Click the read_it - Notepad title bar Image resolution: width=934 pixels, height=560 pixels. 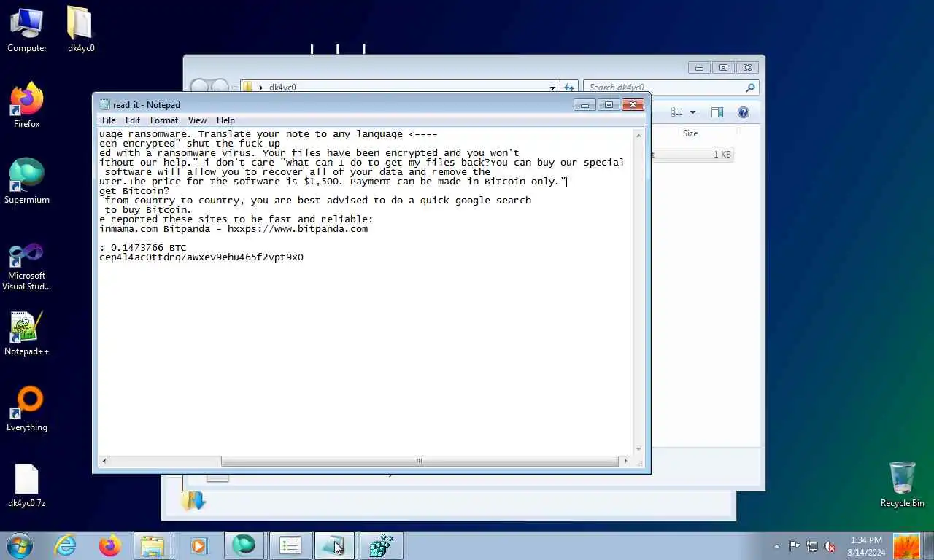pos(336,105)
